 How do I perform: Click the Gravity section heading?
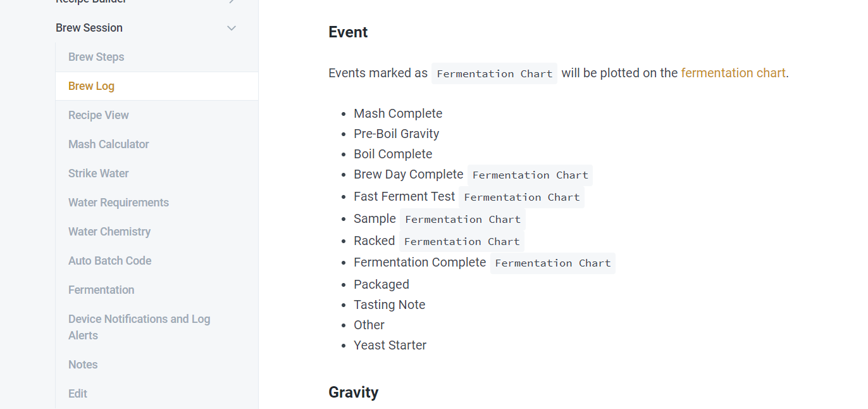pos(353,393)
